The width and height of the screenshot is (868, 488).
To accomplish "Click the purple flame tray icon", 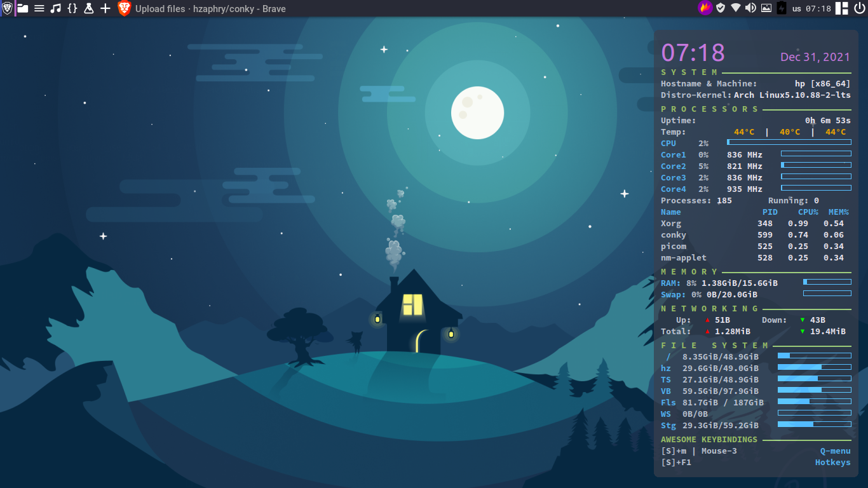I will (x=705, y=8).
